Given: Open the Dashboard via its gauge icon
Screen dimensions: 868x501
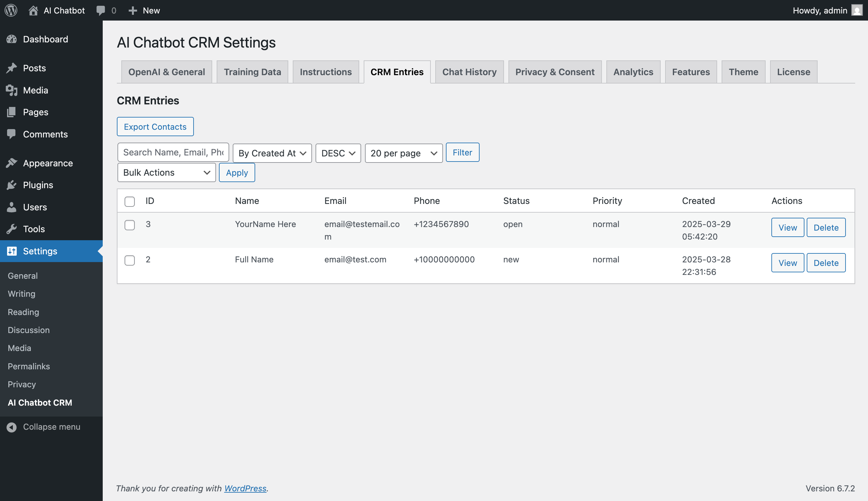Looking at the screenshot, I should (x=11, y=39).
